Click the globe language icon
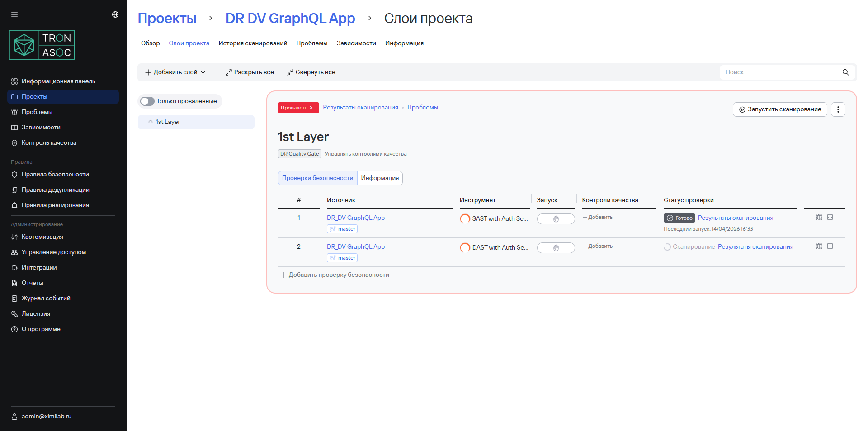This screenshot has width=868, height=431. click(x=115, y=14)
